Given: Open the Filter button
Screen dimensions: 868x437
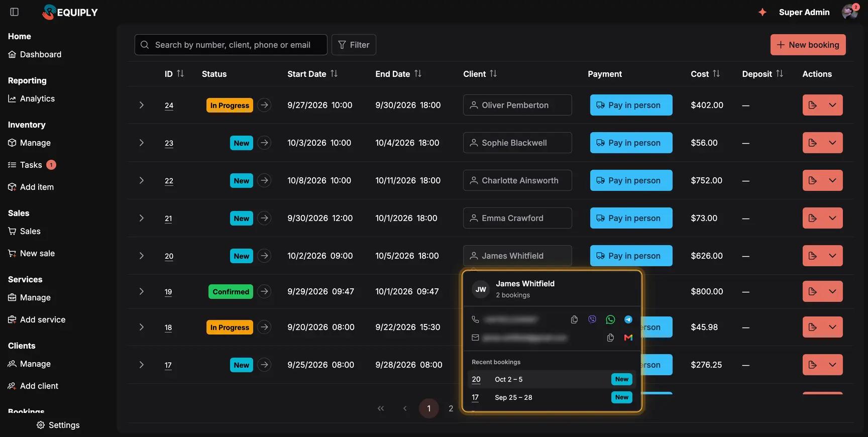Looking at the screenshot, I should pyautogui.click(x=354, y=45).
